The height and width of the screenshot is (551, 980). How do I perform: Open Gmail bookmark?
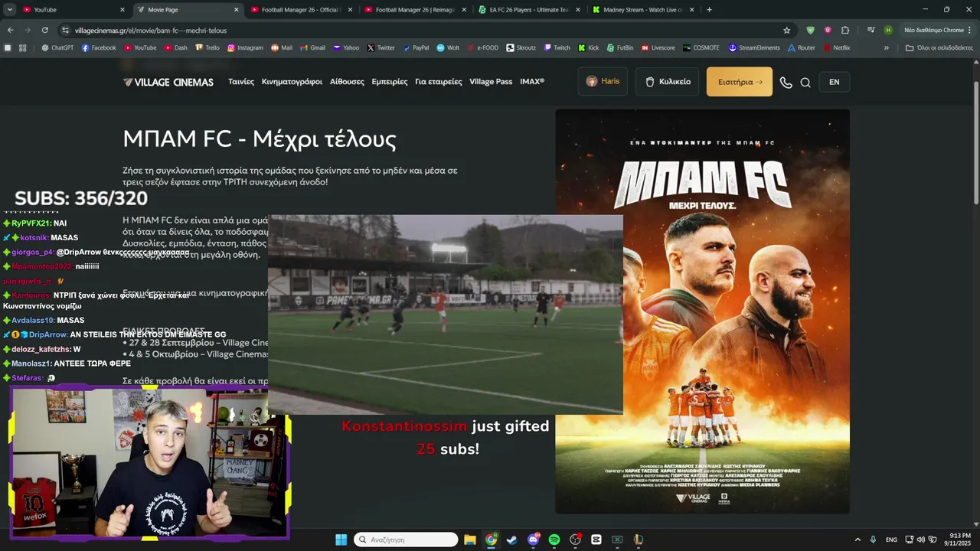tap(312, 47)
